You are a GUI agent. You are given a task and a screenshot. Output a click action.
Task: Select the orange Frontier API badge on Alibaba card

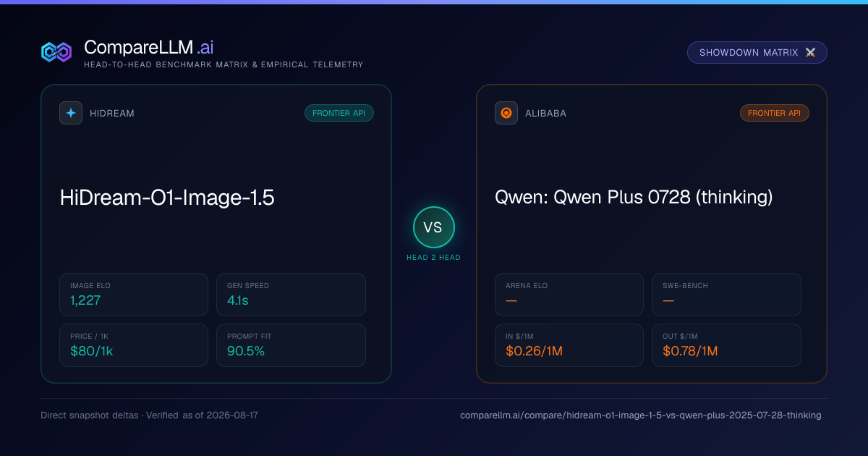(x=775, y=113)
